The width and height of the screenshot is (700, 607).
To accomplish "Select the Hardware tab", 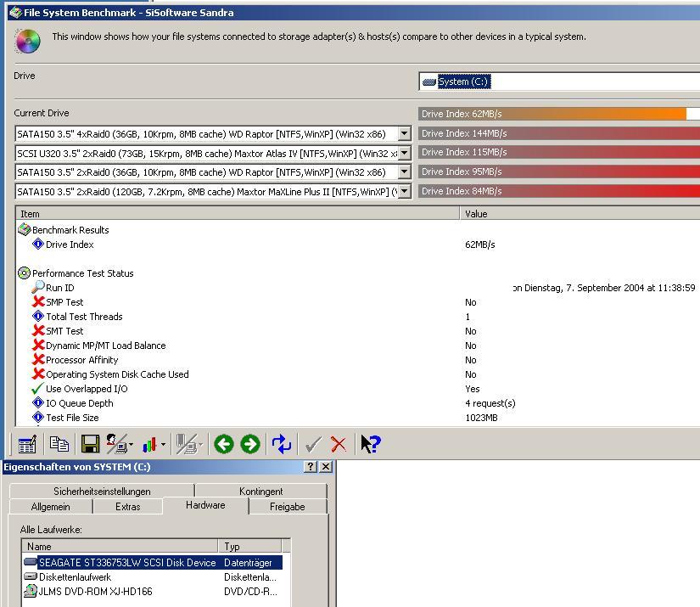I will point(205,505).
